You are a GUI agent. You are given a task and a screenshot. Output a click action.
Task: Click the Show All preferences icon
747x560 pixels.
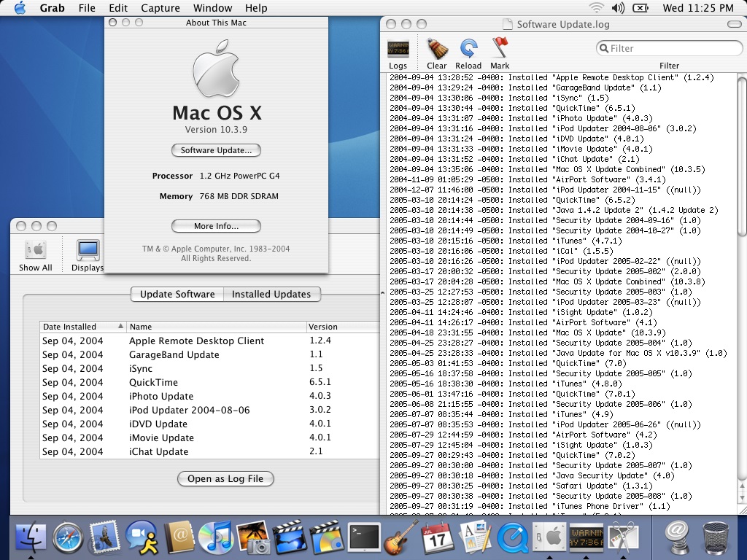coord(35,249)
